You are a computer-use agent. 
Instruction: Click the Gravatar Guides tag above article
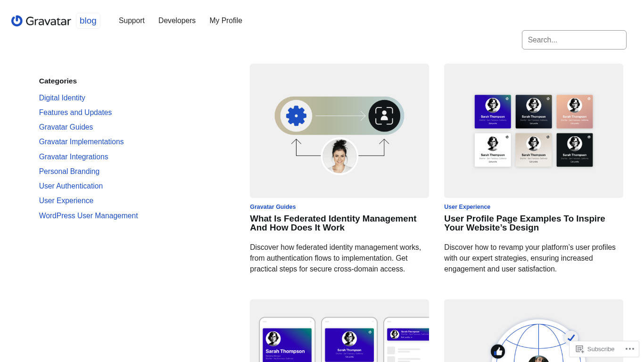coord(272,207)
